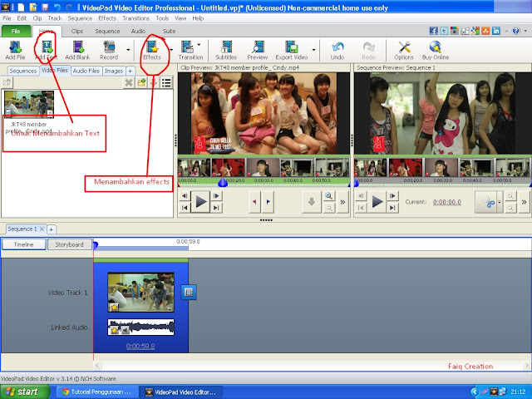Image resolution: width=532 pixels, height=399 pixels.
Task: Switch to the Audio ribbon tab
Action: (x=138, y=31)
